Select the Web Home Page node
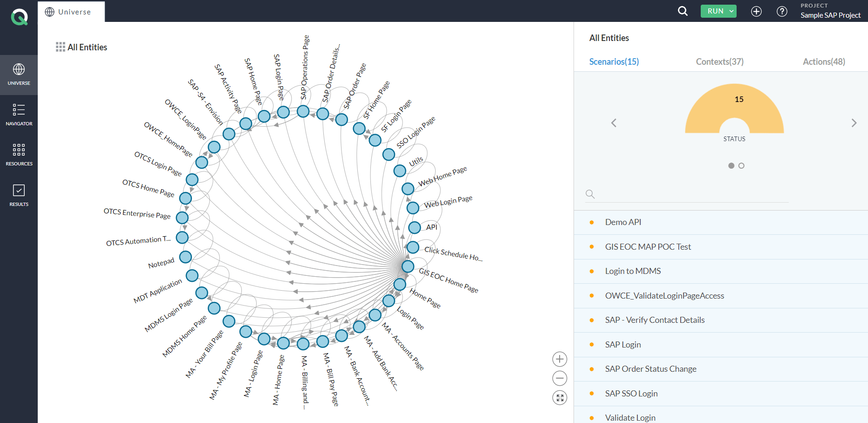The height and width of the screenshot is (423, 868). tap(408, 189)
